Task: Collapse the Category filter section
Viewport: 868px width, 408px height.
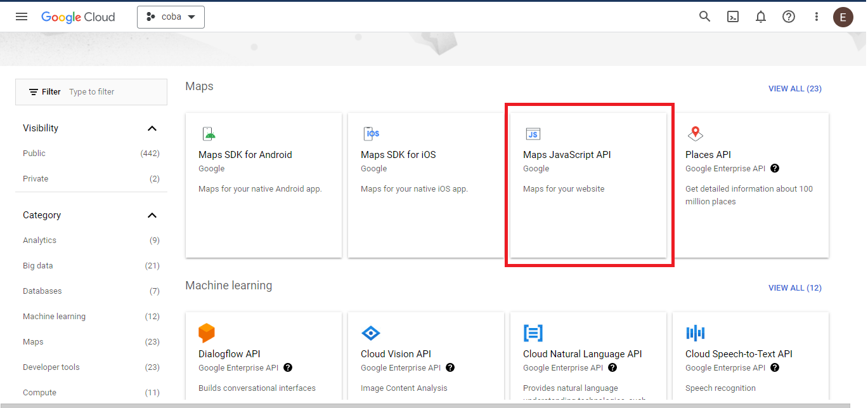Action: point(152,215)
